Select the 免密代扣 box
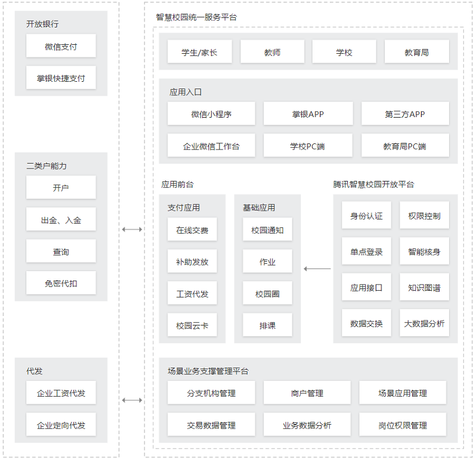476x461 pixels. coord(61,283)
